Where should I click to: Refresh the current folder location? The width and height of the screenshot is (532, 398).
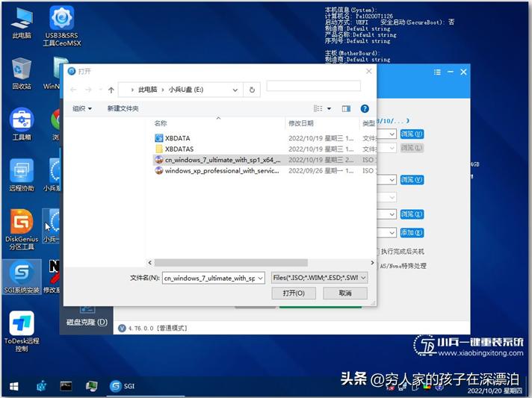[x=252, y=90]
